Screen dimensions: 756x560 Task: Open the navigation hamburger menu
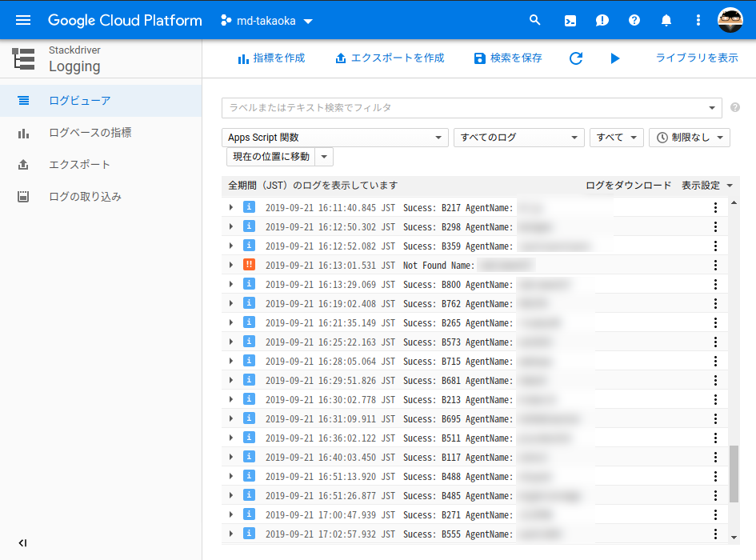[22, 20]
